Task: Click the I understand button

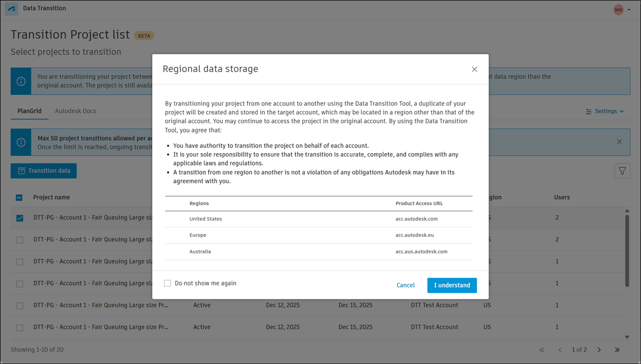Action: [x=452, y=285]
